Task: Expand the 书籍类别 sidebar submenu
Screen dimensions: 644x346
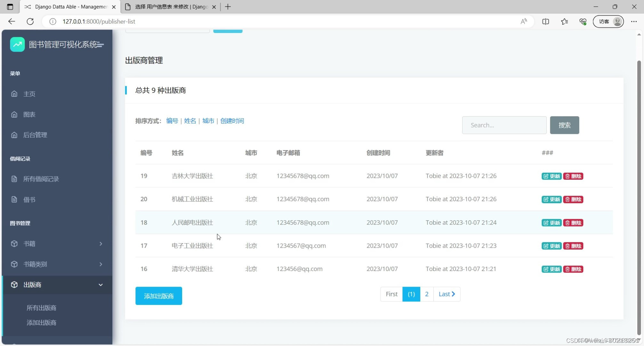Action: point(101,264)
